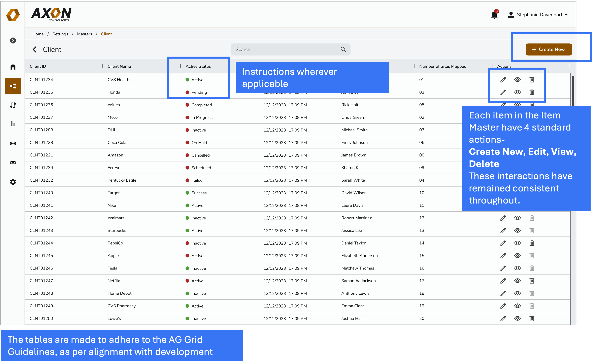
Task: Go back using the arrow beside Client
Action: [x=34, y=49]
